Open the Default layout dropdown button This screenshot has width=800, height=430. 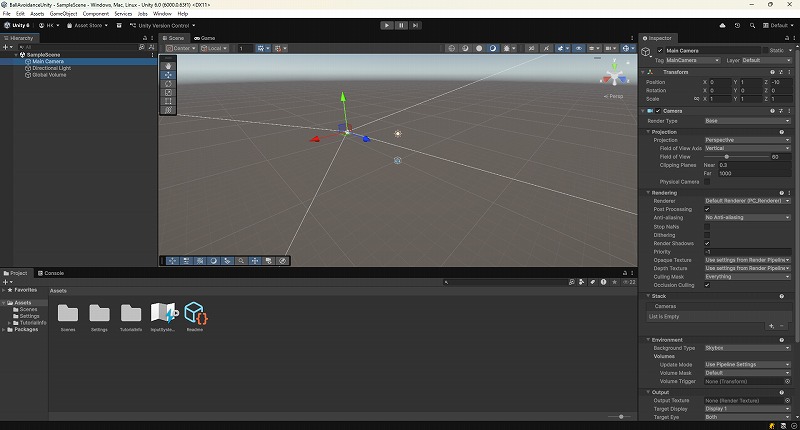point(778,25)
